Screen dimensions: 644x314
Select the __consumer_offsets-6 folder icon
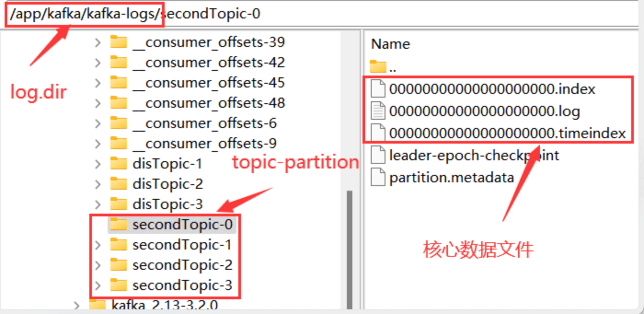coord(119,123)
